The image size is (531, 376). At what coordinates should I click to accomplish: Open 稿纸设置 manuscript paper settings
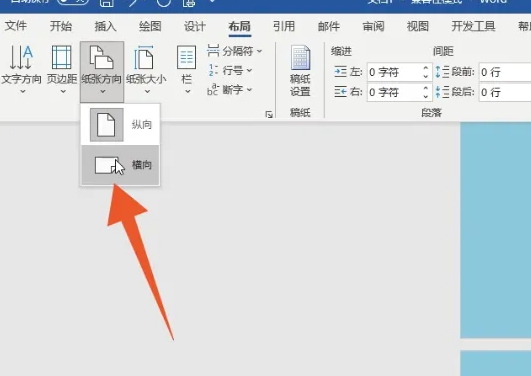[x=300, y=71]
